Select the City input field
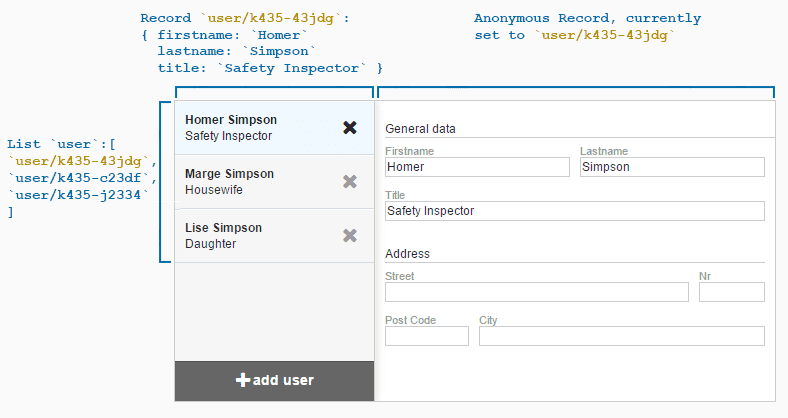788x418 pixels. [x=622, y=336]
